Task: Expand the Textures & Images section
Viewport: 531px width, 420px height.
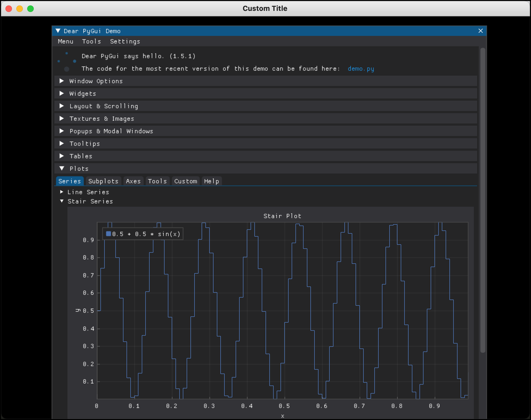Action: click(102, 118)
